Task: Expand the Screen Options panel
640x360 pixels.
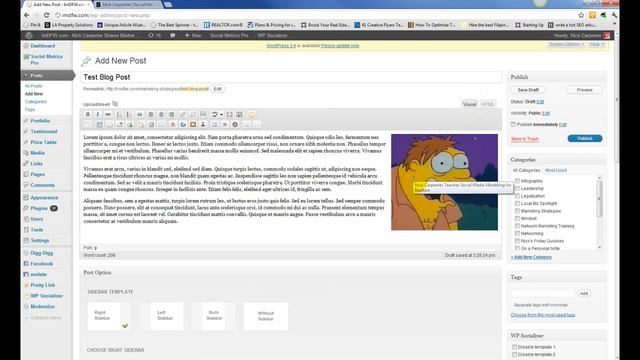Action: [x=567, y=44]
